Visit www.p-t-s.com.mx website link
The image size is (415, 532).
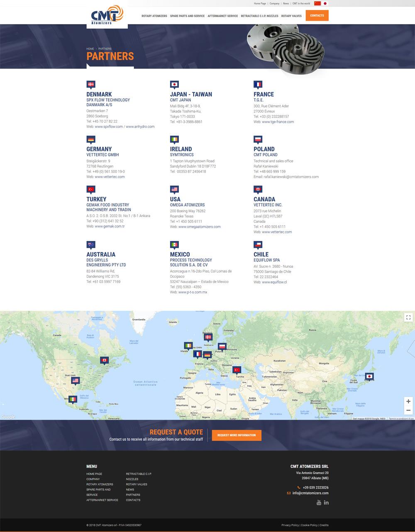193,292
